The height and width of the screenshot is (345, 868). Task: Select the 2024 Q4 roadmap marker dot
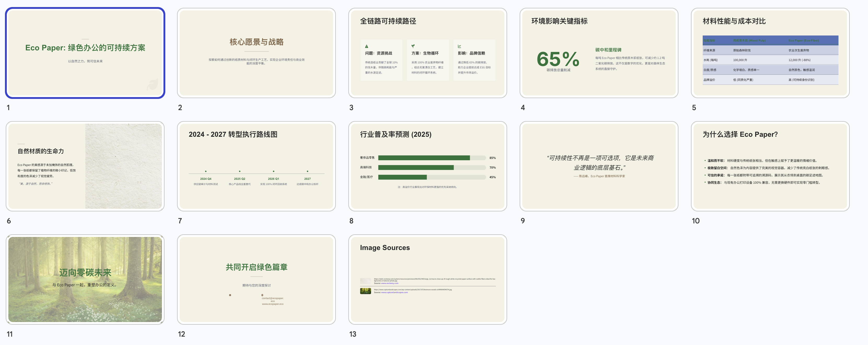(x=206, y=171)
